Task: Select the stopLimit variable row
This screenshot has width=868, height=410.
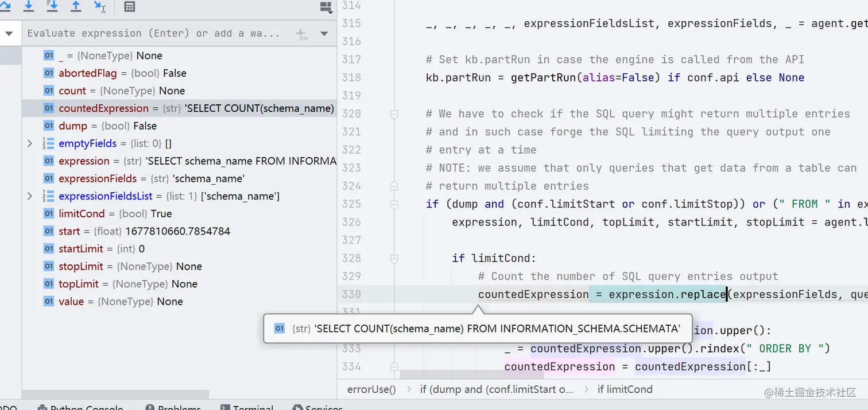Action: pyautogui.click(x=179, y=266)
